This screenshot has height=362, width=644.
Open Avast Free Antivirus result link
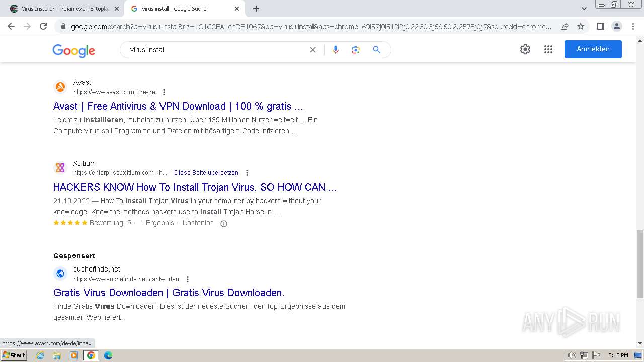pos(178,106)
